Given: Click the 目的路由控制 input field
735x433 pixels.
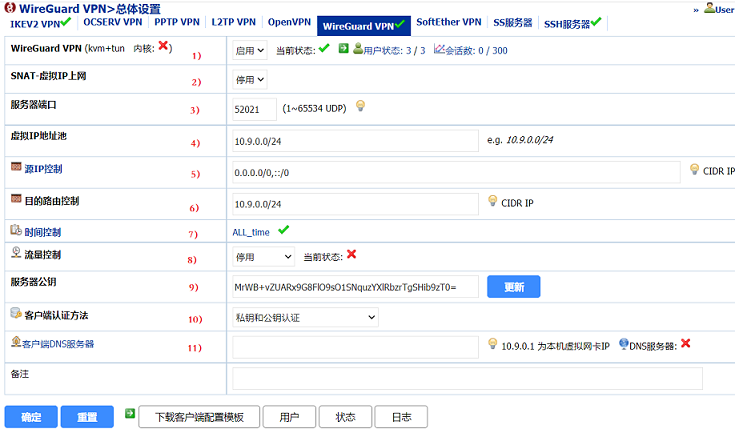Looking at the screenshot, I should 355,204.
